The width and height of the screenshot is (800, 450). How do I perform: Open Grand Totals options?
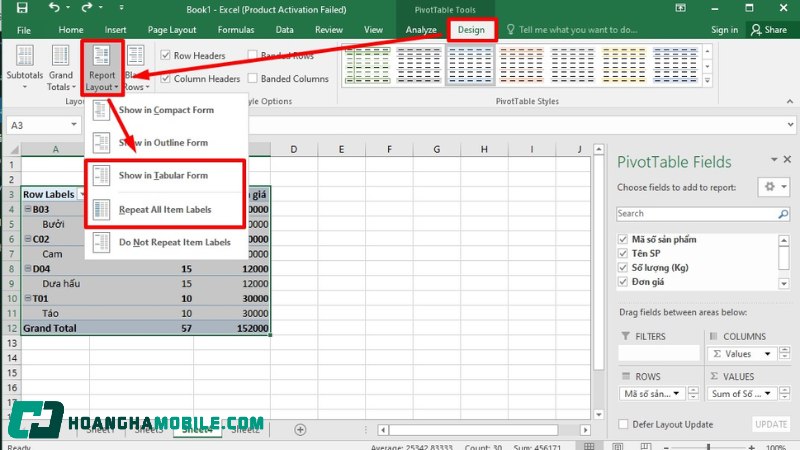click(x=61, y=67)
